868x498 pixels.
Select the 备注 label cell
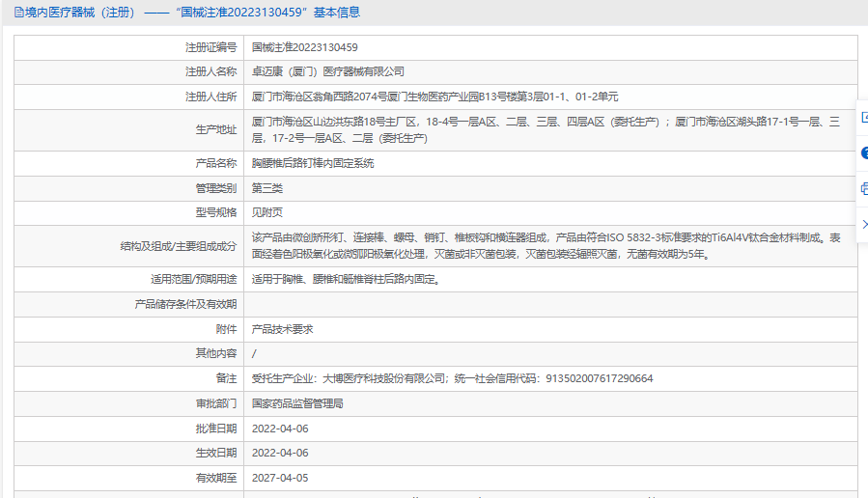click(x=129, y=378)
